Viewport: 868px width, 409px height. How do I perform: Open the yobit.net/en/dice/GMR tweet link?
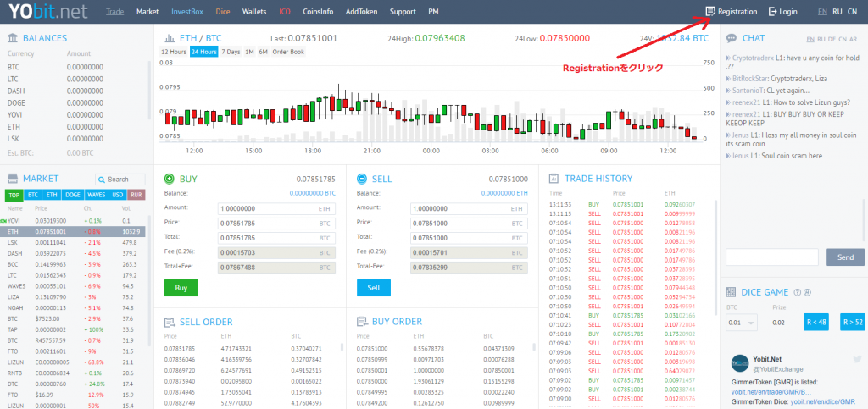click(823, 402)
